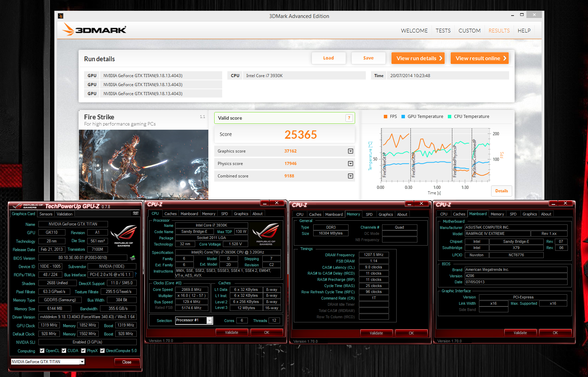Switch to the Validation tab in GPU-Z
This screenshot has height=377, width=588.
click(65, 214)
